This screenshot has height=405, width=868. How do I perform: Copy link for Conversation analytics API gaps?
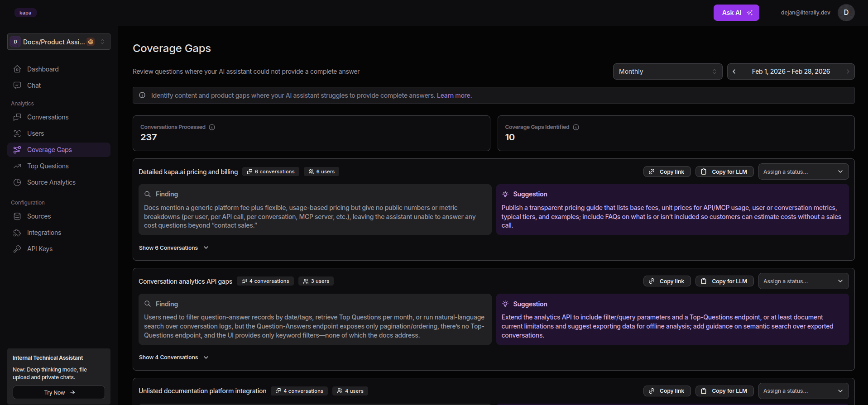pos(667,281)
